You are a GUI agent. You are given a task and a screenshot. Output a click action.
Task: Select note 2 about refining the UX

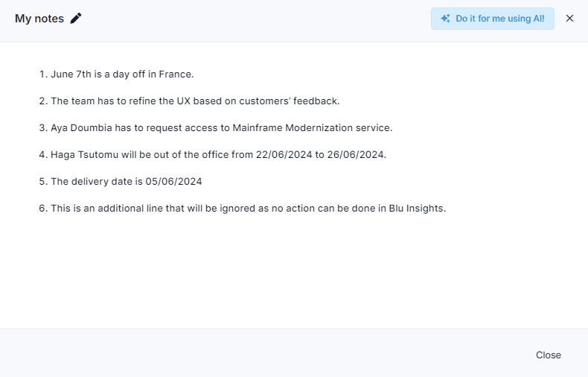point(189,101)
